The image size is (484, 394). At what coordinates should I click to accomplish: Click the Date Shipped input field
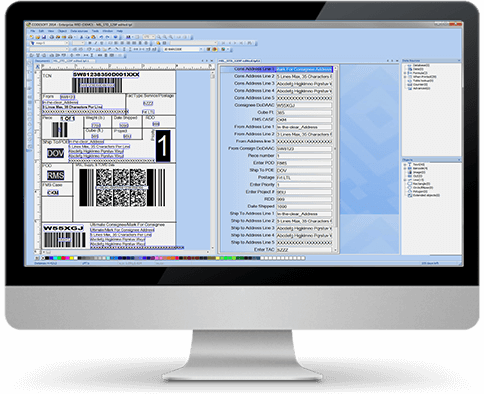coord(304,206)
